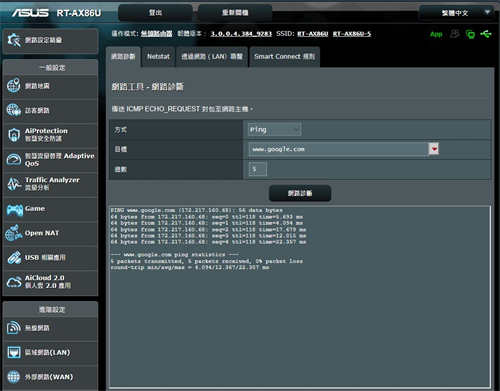
Task: Click the 進階設定 advanced section header
Action: [52, 310]
